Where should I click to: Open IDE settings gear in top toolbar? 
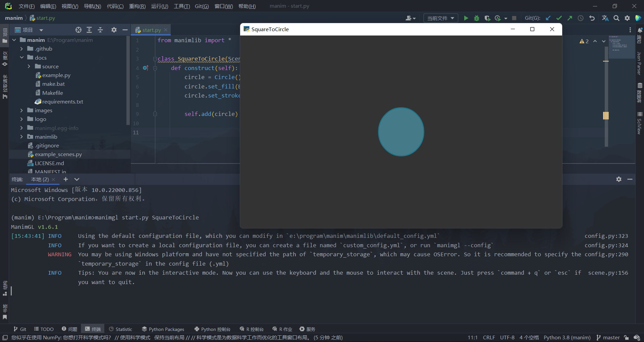point(627,18)
